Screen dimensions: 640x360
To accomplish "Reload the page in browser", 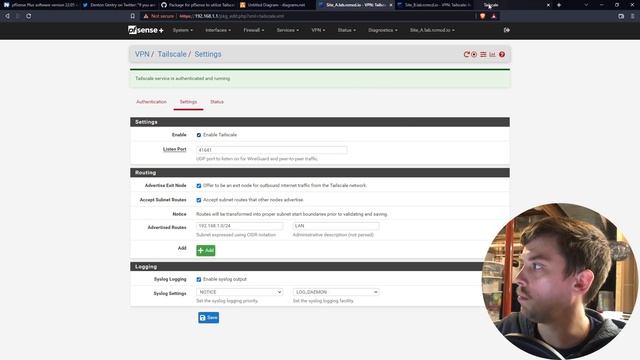I will click(x=29, y=16).
